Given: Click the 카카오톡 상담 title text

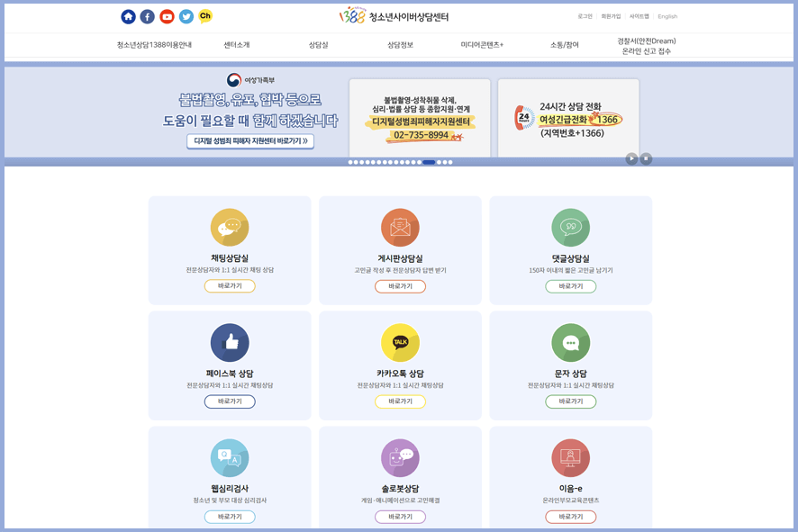Looking at the screenshot, I should (x=400, y=374).
